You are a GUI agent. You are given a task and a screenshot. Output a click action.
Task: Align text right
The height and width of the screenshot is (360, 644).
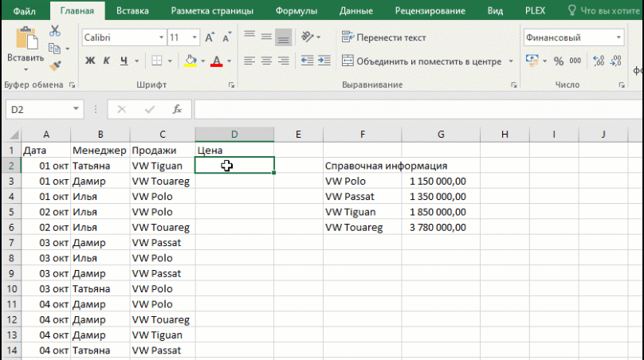284,61
